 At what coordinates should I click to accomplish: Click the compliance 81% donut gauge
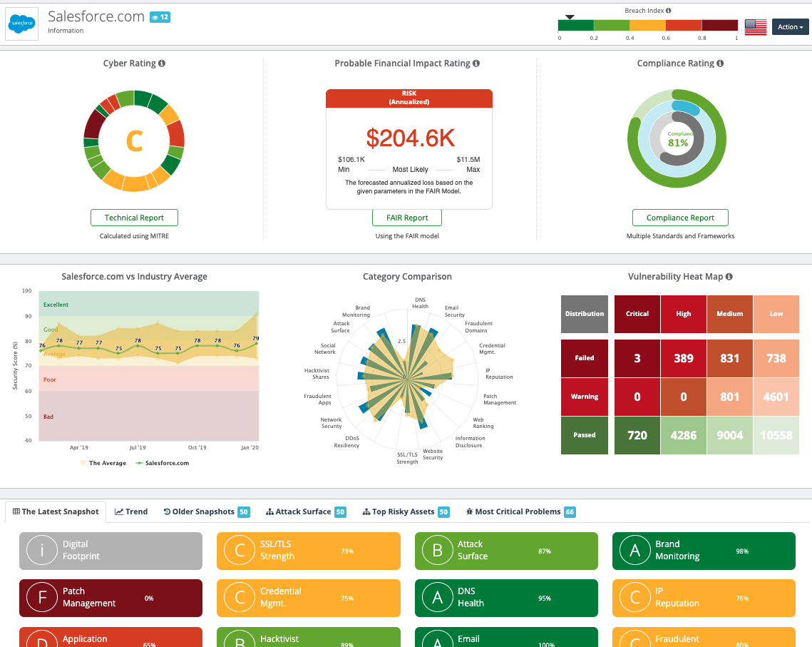click(x=677, y=139)
